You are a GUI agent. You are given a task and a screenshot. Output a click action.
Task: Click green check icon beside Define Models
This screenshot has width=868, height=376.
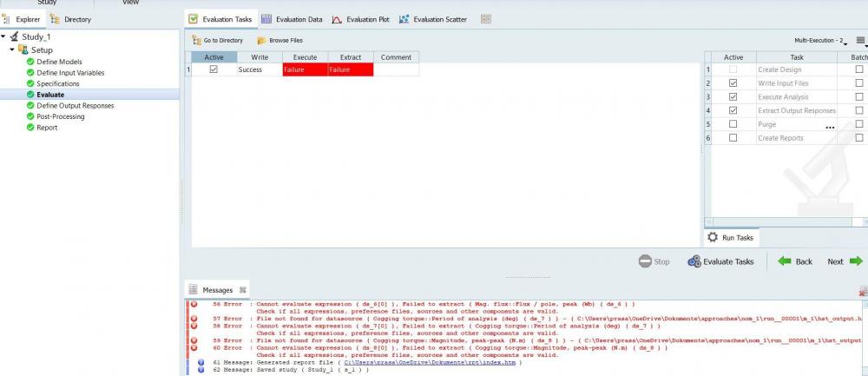pyautogui.click(x=30, y=62)
